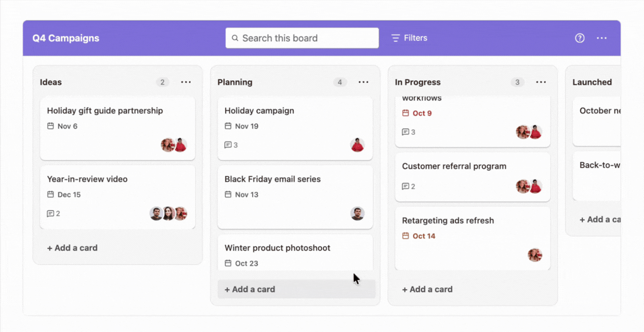Open the Retargeting ads refresh card
This screenshot has height=332, width=644.
pyautogui.click(x=473, y=239)
